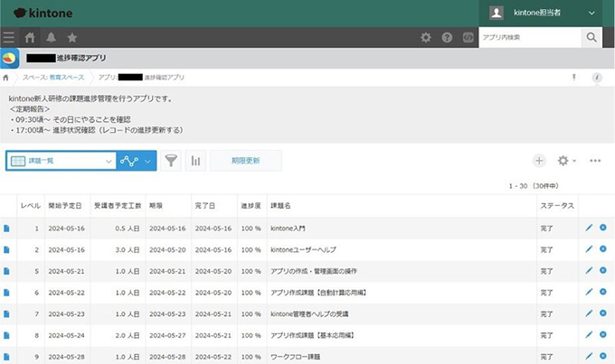Go to the portal home icon
This screenshot has width=615, height=364.
30,38
